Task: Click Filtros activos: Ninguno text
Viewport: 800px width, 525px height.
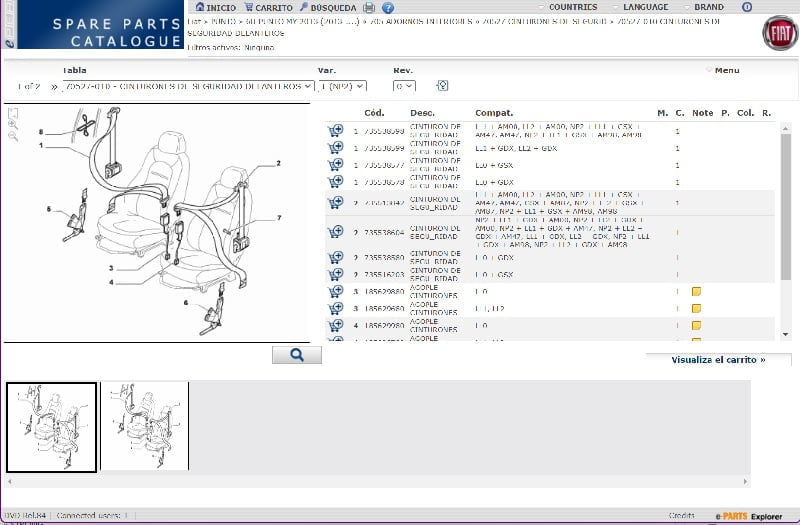Action: pos(231,47)
